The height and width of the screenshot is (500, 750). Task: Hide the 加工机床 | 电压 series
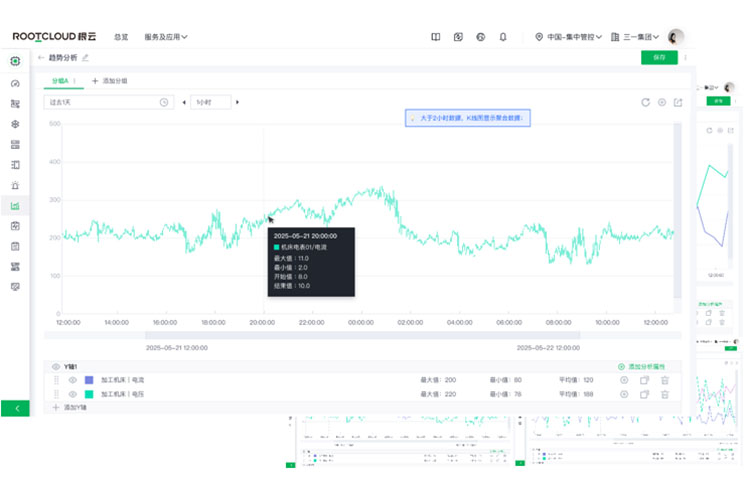coord(72,394)
